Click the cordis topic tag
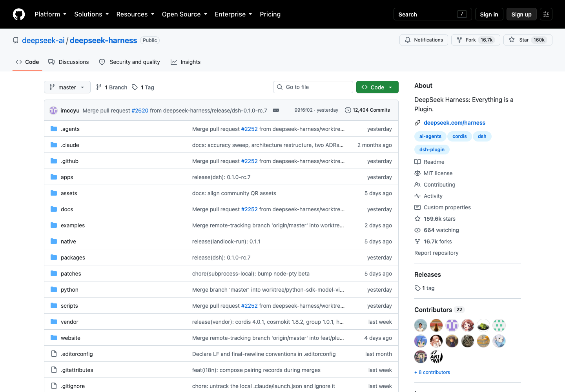 tap(459, 136)
